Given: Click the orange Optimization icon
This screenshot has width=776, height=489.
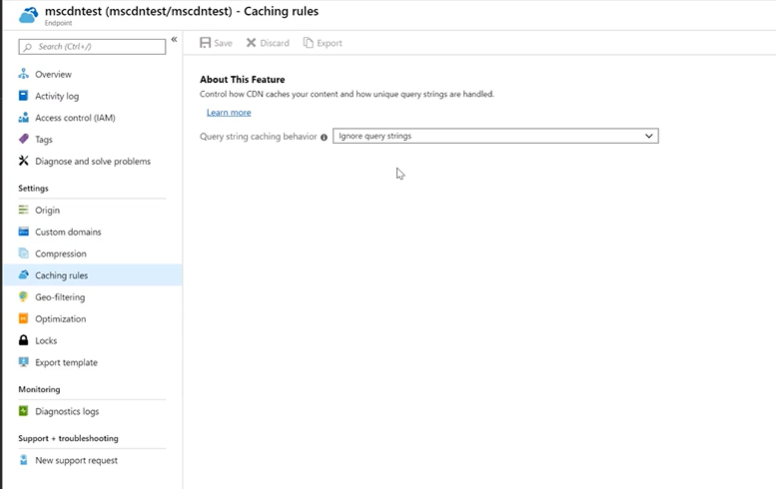Looking at the screenshot, I should 23,318.
